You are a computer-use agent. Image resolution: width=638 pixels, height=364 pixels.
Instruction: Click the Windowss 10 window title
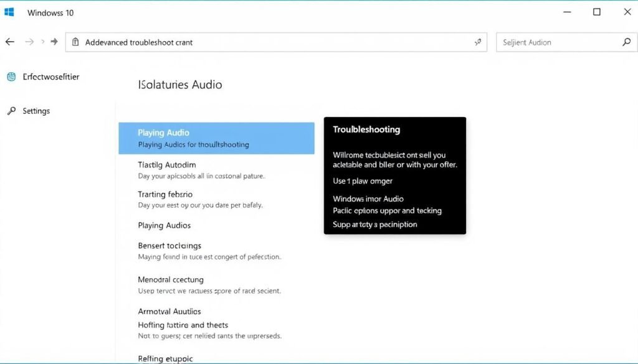click(x=50, y=12)
